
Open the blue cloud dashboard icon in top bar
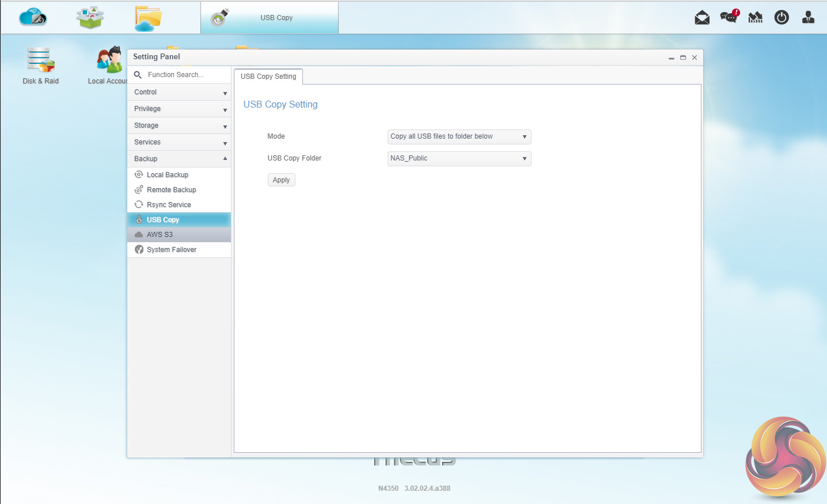point(33,17)
